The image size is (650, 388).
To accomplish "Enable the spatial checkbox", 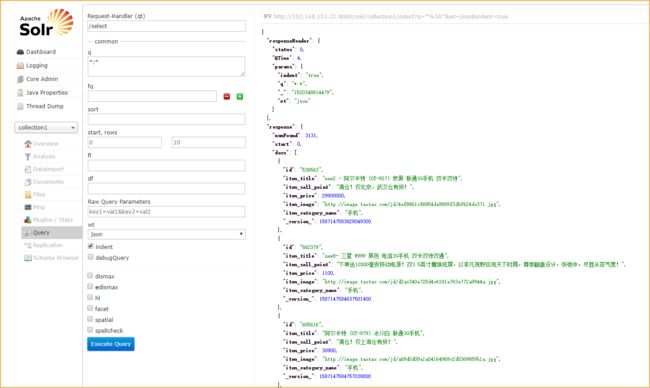I will [90, 319].
